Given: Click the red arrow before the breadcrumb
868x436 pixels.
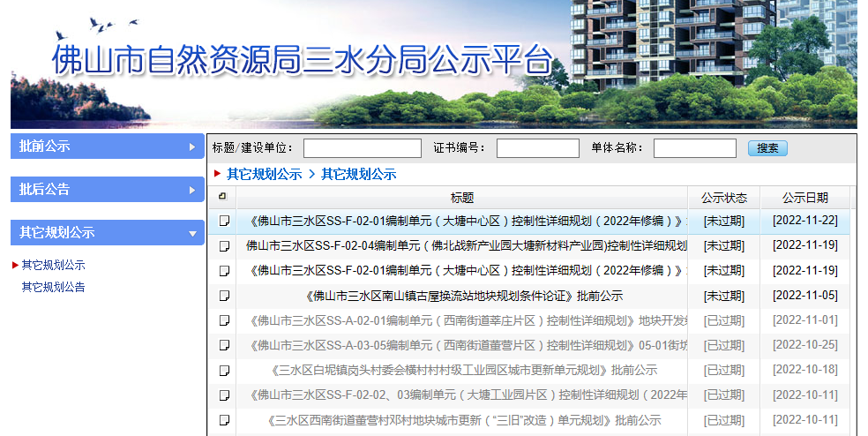Looking at the screenshot, I should tap(218, 174).
